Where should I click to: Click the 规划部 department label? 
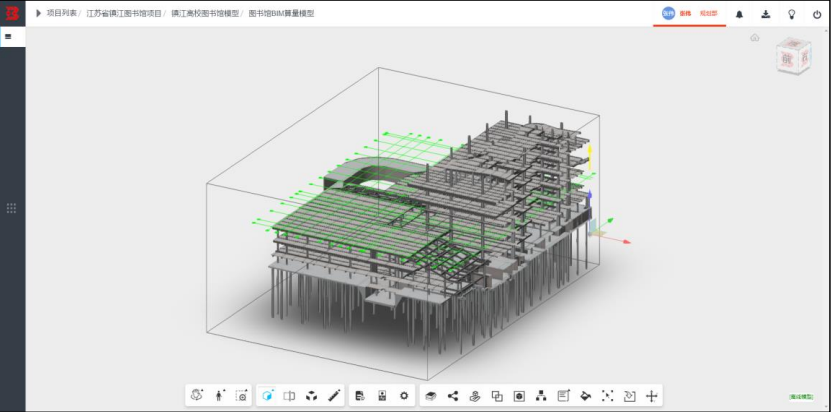click(x=709, y=13)
